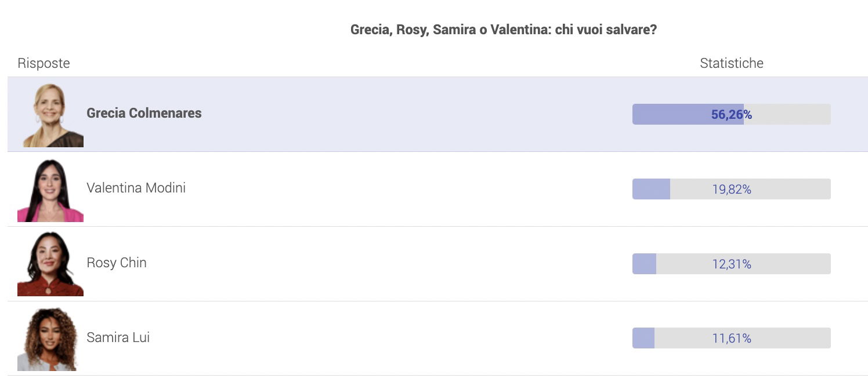Image resolution: width=868 pixels, height=378 pixels.
Task: Click the 56,26% progress bar
Action: tap(731, 114)
